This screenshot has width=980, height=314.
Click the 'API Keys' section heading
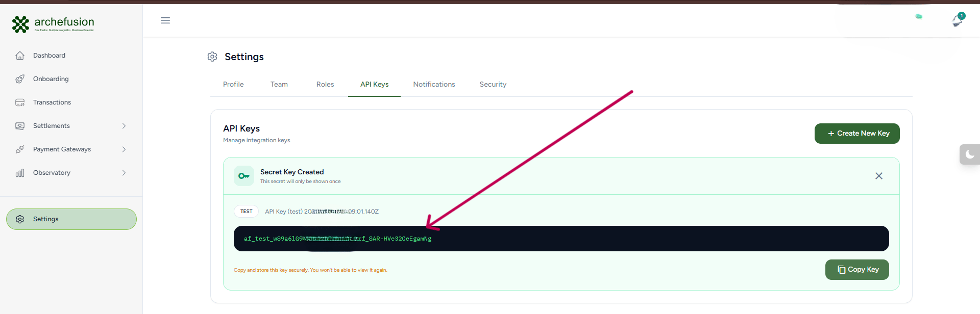coord(241,128)
